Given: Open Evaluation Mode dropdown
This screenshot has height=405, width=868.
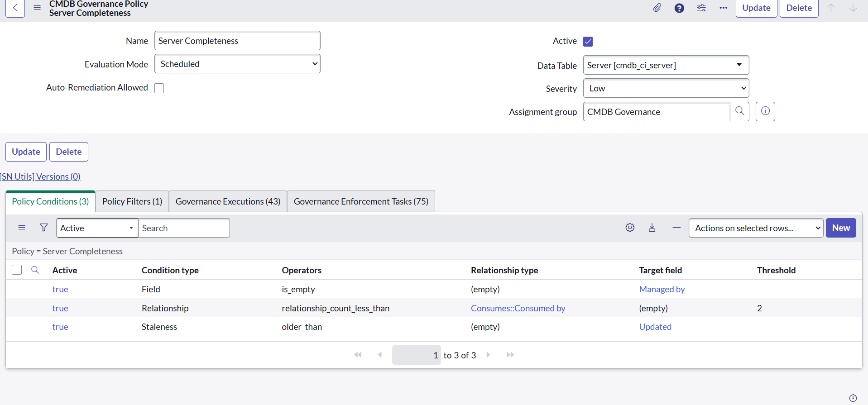Looking at the screenshot, I should [x=237, y=64].
